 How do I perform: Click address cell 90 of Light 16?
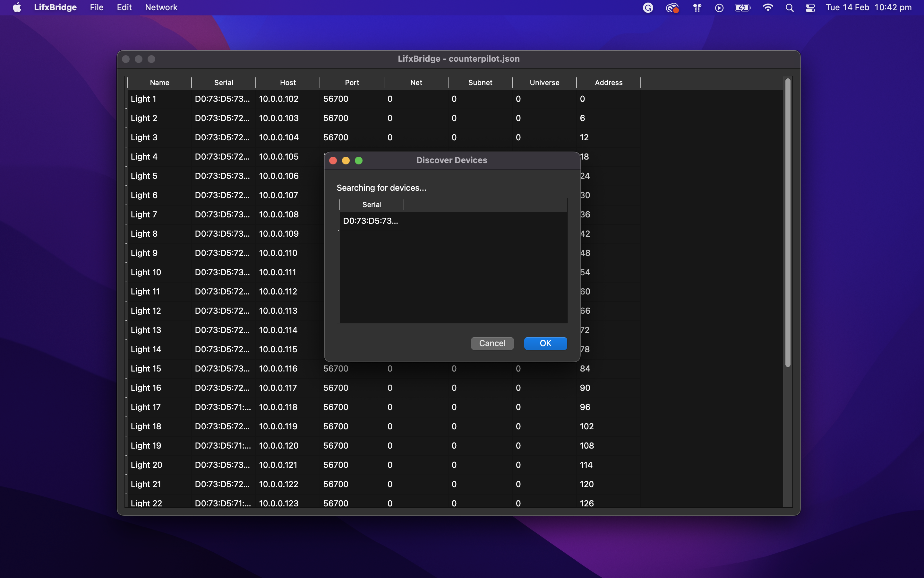pos(609,388)
